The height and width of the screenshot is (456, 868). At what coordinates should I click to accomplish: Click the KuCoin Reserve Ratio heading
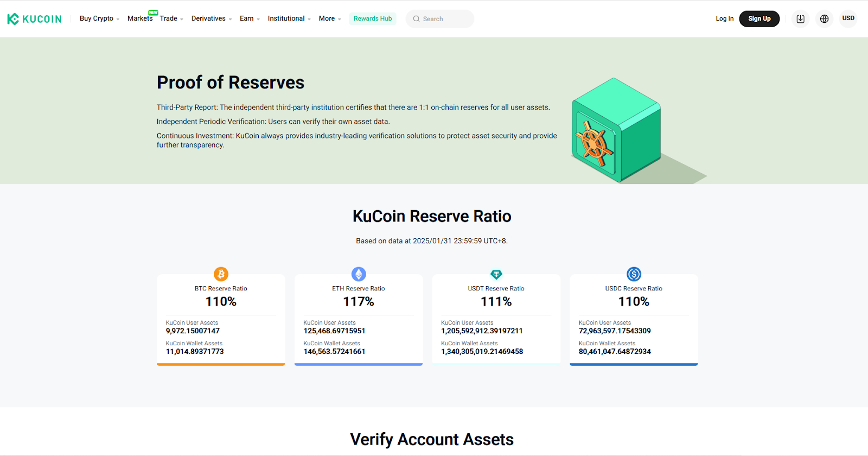point(432,216)
